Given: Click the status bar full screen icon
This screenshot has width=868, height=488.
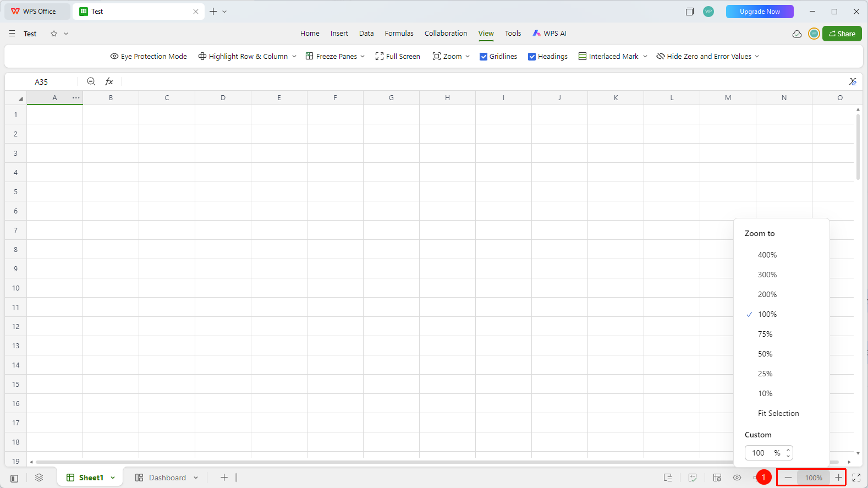Looking at the screenshot, I should (x=856, y=478).
